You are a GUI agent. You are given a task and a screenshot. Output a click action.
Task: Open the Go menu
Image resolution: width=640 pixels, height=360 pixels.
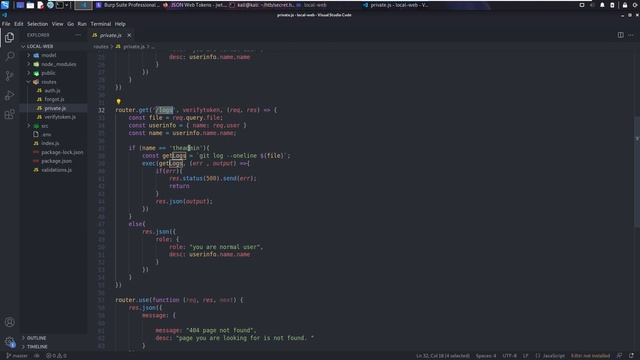point(71,24)
